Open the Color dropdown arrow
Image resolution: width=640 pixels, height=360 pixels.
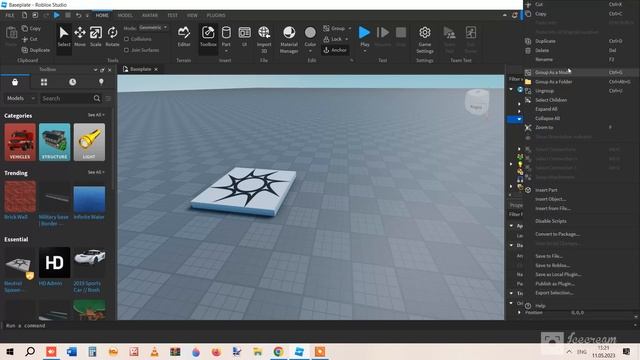click(310, 51)
